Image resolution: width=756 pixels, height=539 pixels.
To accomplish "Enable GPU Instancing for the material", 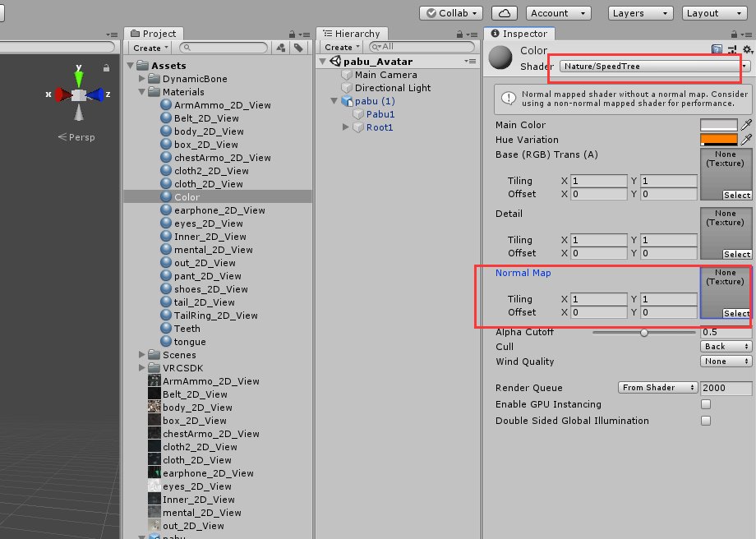I will (705, 404).
